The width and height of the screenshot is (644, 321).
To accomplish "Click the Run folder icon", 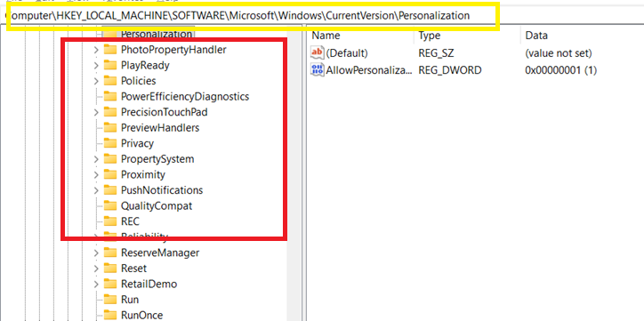I will (110, 300).
